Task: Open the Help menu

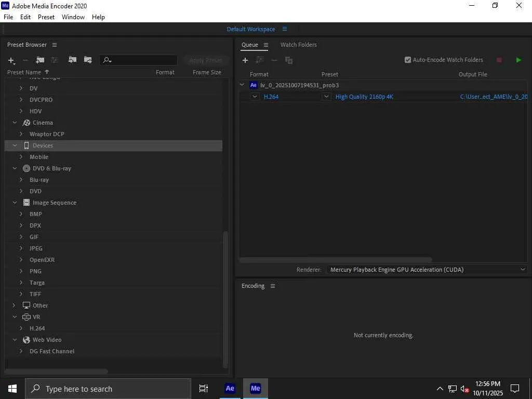Action: click(98, 17)
